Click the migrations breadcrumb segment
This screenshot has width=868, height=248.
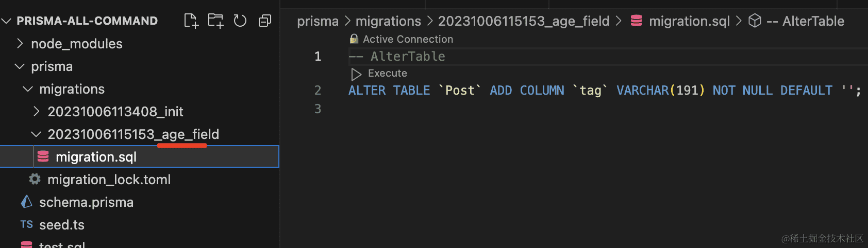388,21
